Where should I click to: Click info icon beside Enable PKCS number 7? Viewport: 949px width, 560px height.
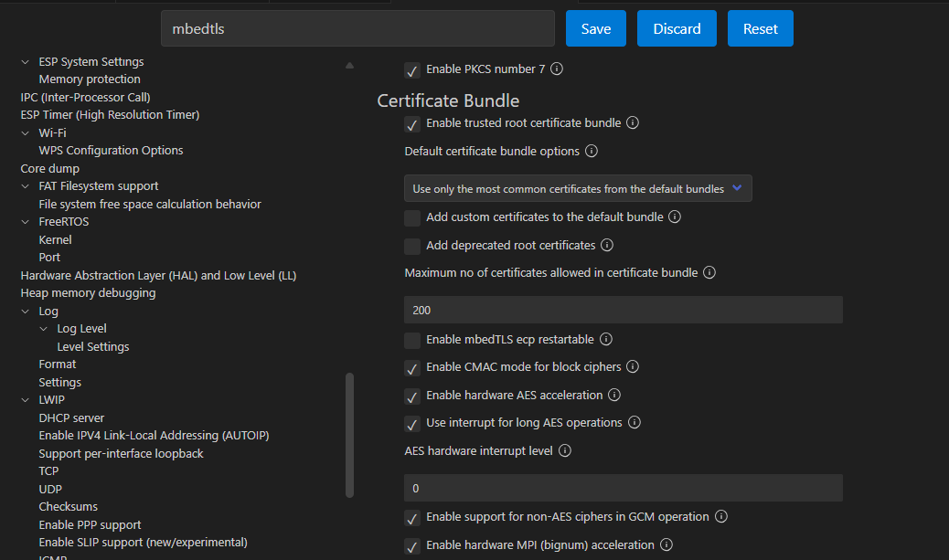(x=557, y=69)
